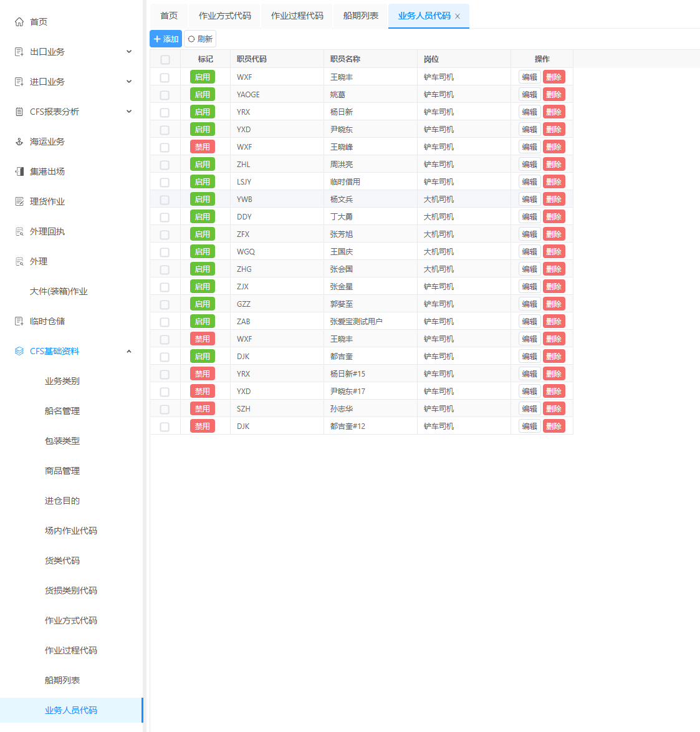The width and height of the screenshot is (700, 732).
Task: Toggle the select-all checkbox in table header
Action: point(165,59)
